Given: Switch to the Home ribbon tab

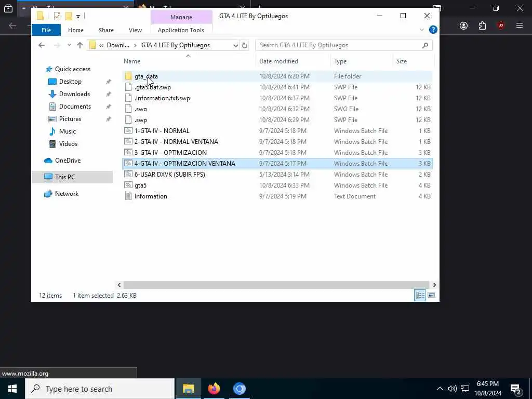Looking at the screenshot, I should tap(76, 30).
